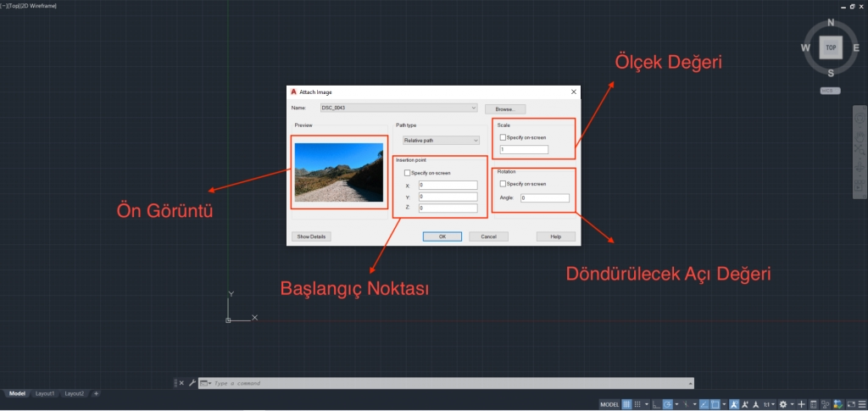Toggle Show annotation objects icon

tap(735, 404)
